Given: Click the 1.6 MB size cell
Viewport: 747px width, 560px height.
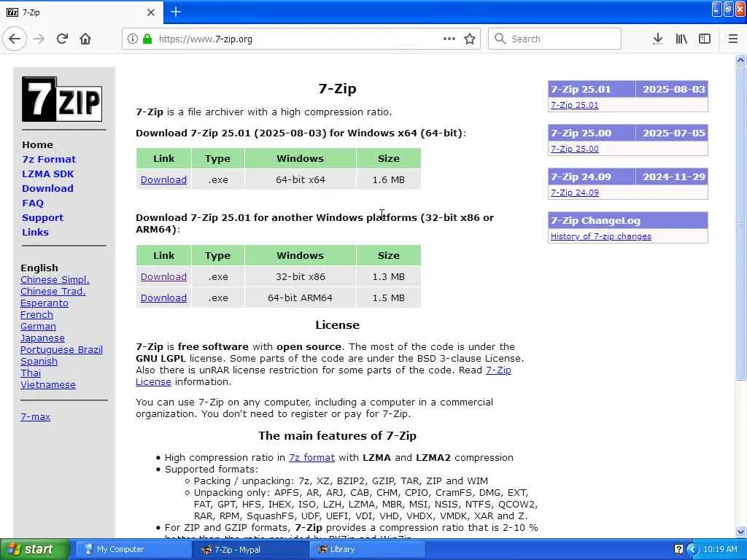Looking at the screenshot, I should point(389,180).
